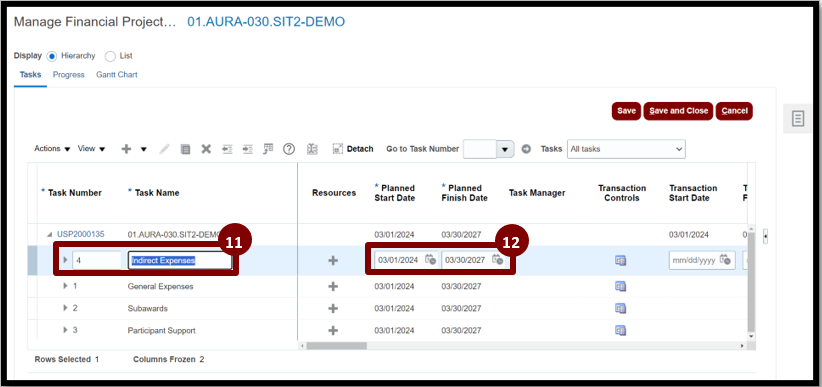This screenshot has width=822, height=387.
Task: Click the task number field containing 4
Action: coord(97,261)
